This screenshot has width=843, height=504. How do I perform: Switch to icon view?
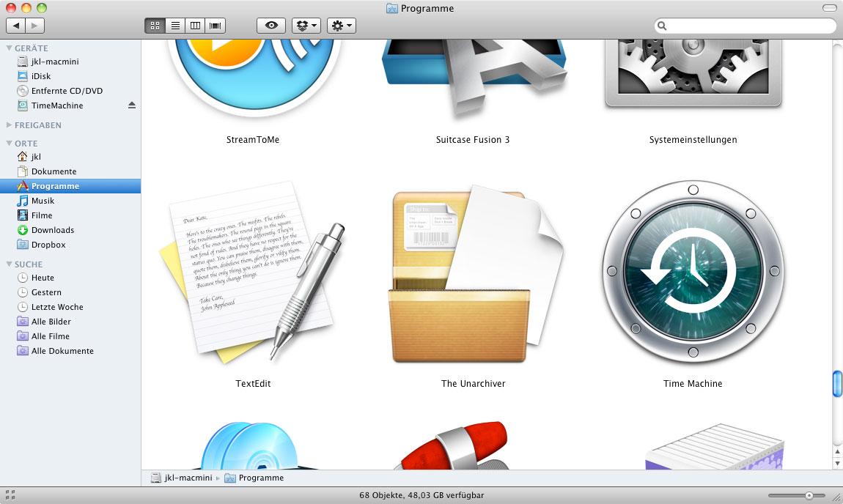pos(155,25)
